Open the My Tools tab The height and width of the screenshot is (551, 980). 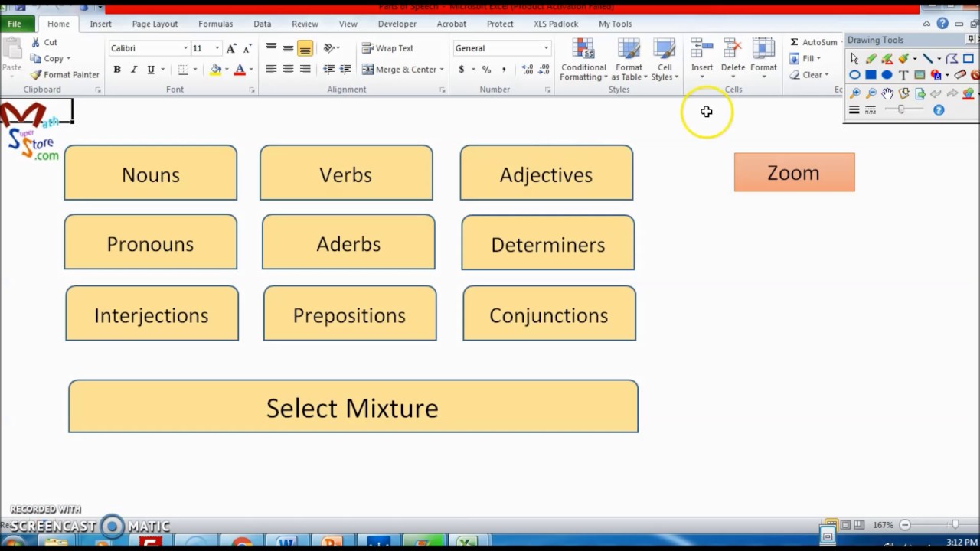click(615, 24)
